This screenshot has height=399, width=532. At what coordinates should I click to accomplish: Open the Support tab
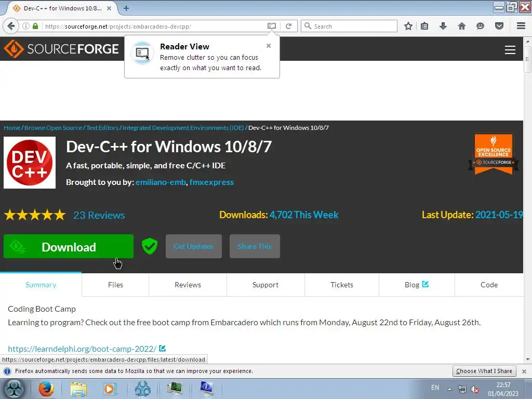pyautogui.click(x=265, y=285)
